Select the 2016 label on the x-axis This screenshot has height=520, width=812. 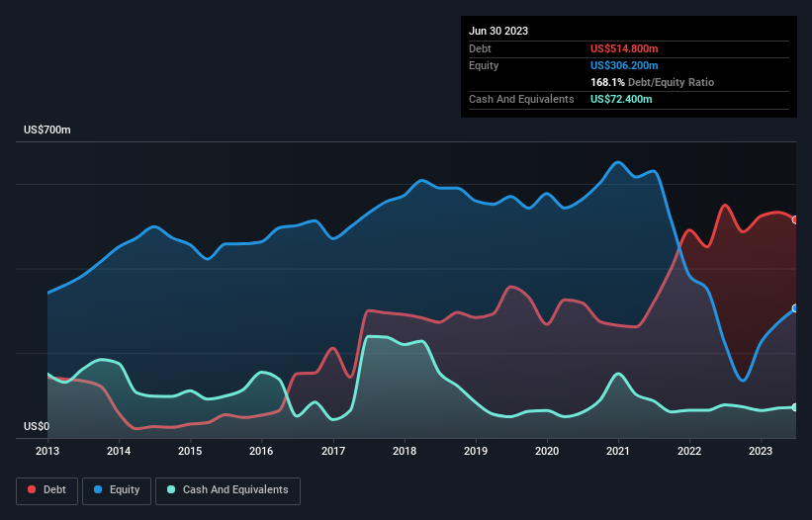[261, 451]
